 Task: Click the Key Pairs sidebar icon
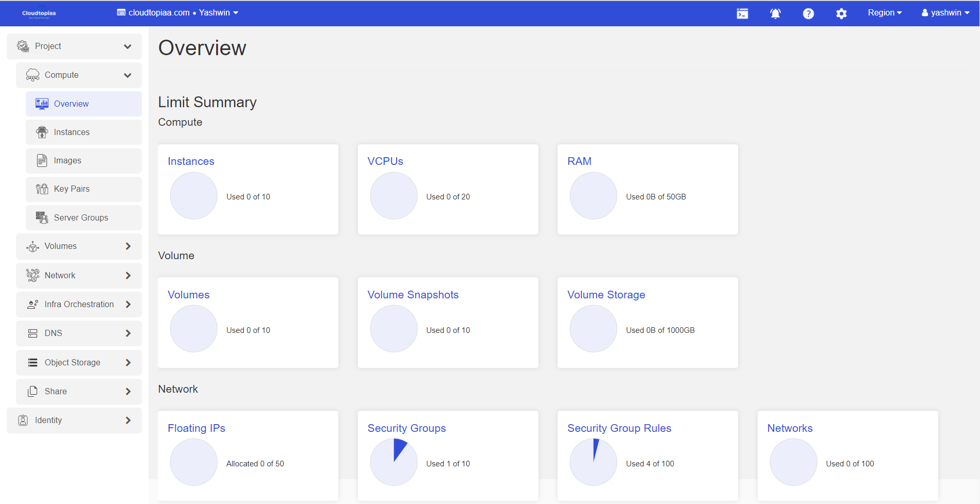42,189
